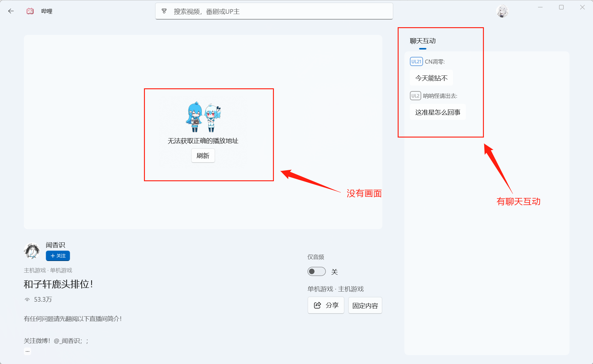This screenshot has height=364, width=593.
Task: Click the 哔哩 app title text
Action: point(47,11)
